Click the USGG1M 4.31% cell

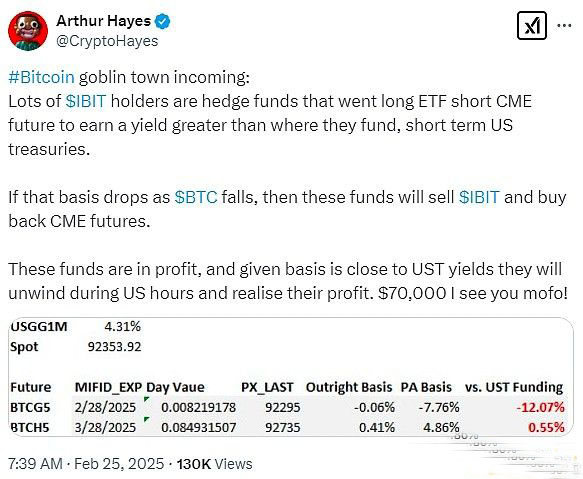pyautogui.click(x=122, y=327)
